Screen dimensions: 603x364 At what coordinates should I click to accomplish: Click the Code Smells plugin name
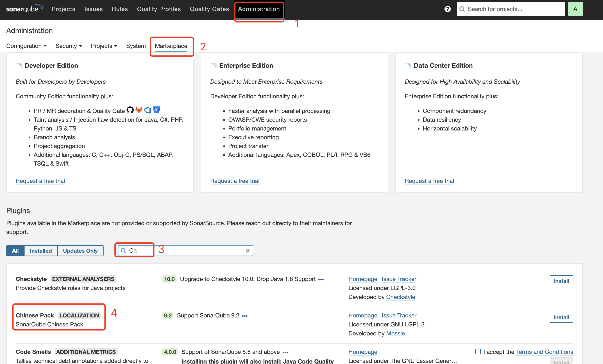[x=33, y=352]
